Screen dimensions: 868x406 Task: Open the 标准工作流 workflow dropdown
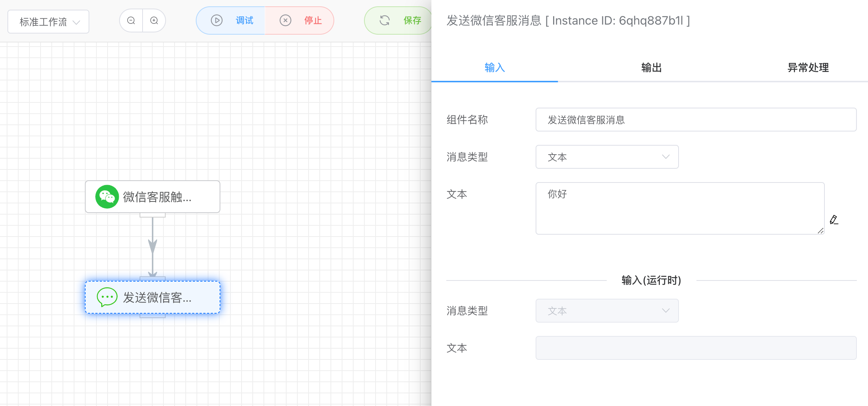pyautogui.click(x=48, y=22)
